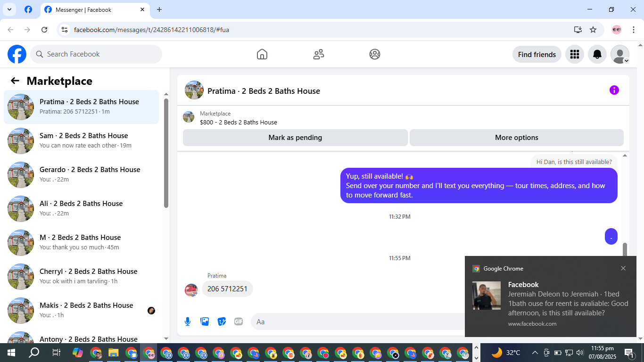
Task: Open the volume control in tray
Action: [580, 353]
